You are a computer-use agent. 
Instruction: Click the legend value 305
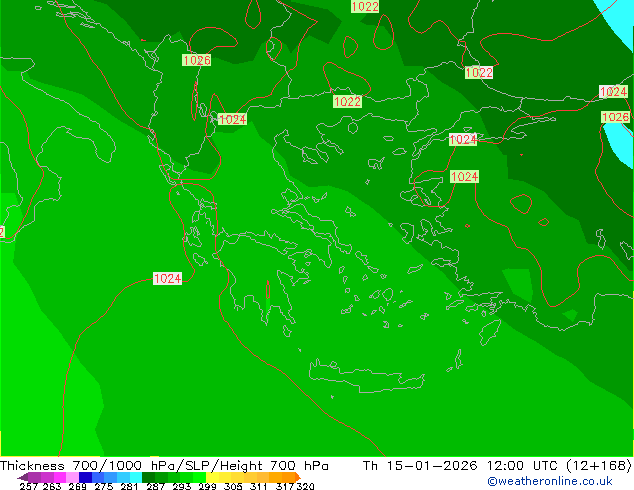(233, 486)
